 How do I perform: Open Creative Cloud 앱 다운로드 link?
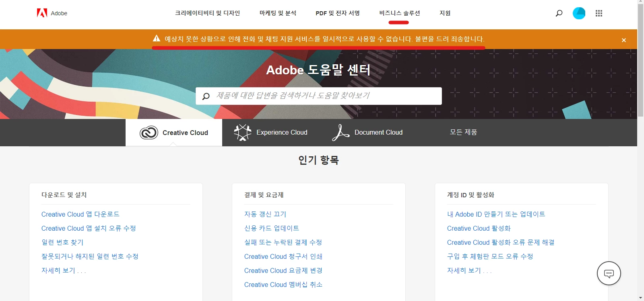tap(80, 214)
